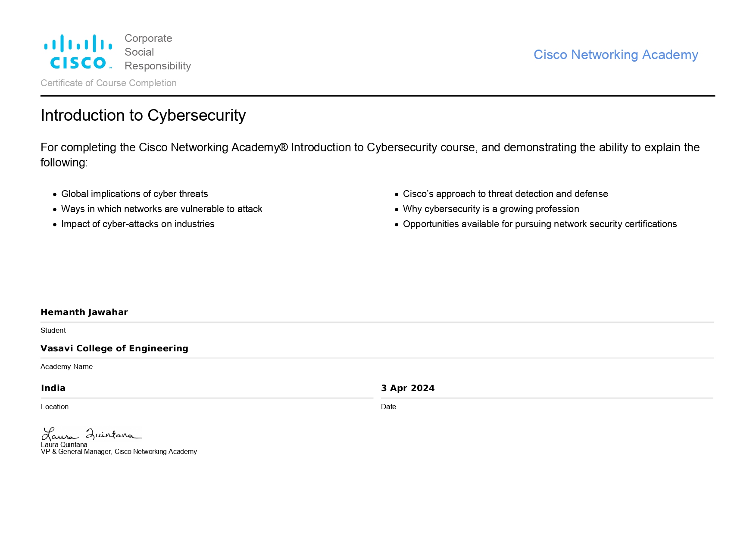Click the network security certifications bullet
This screenshot has height=535, width=756.
(x=540, y=224)
